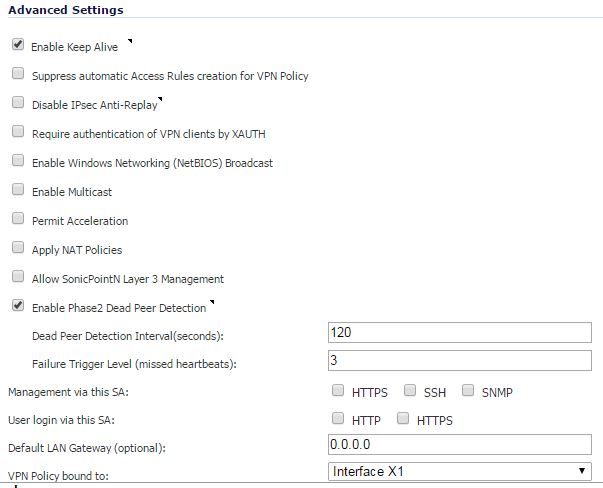The image size is (603, 488).
Task: Click tooltip marker beside Phase2 Dead Peer Detection
Action: 212,302
